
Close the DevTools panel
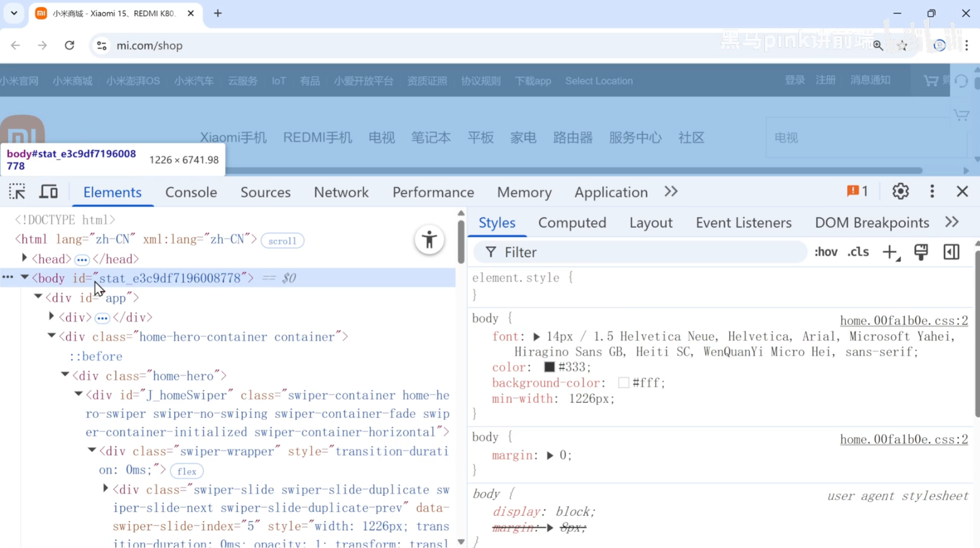(962, 191)
